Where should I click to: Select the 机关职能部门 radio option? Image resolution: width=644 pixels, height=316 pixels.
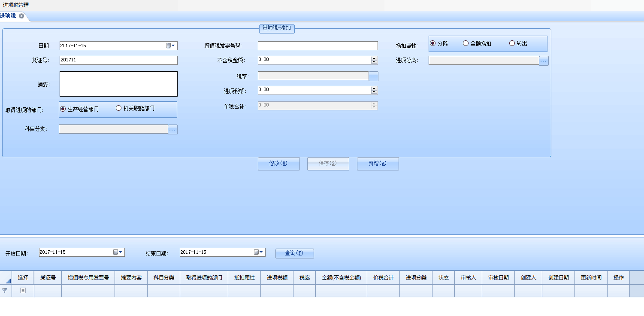click(x=119, y=109)
